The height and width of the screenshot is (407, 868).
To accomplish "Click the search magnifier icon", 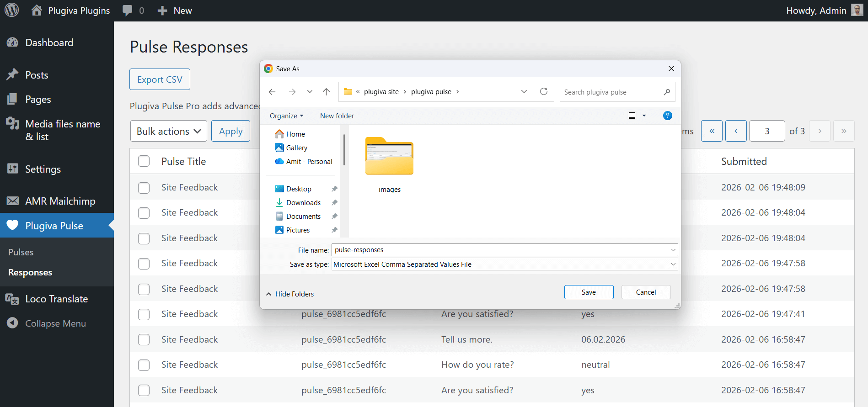I will 667,92.
